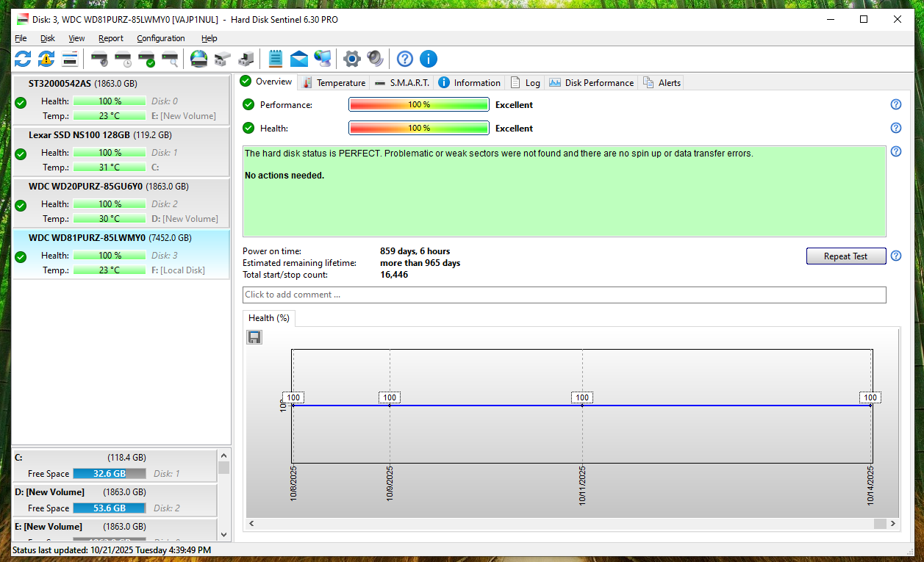Click the help icon next to Performance

[x=895, y=105]
